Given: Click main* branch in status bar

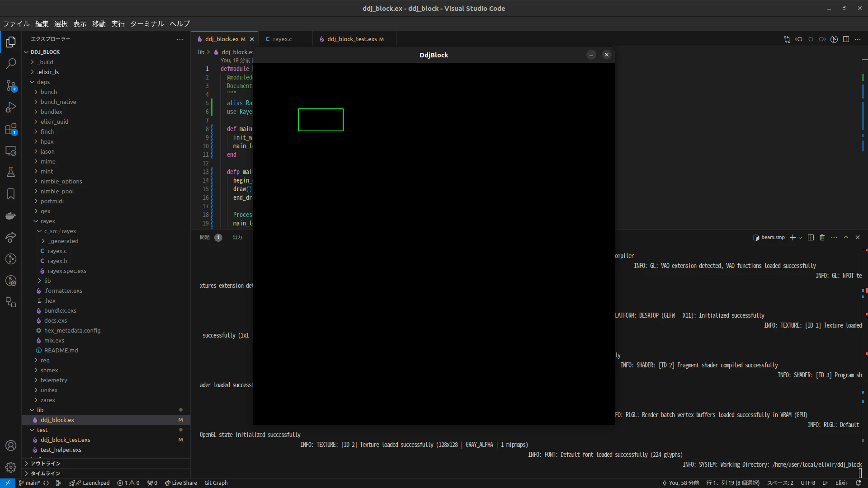Looking at the screenshot, I should click(29, 483).
